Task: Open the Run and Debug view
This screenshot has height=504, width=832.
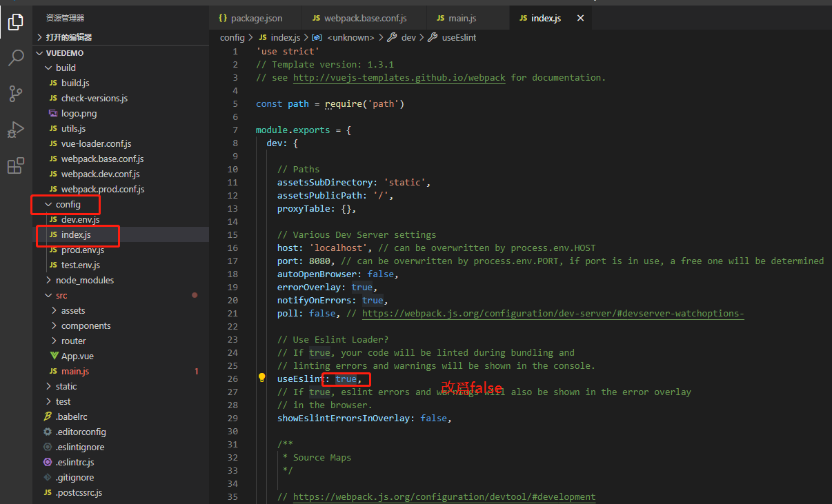Action: pos(15,130)
